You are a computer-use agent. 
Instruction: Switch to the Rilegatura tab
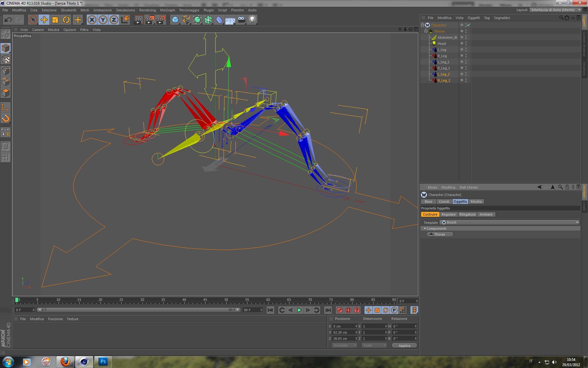pos(467,214)
